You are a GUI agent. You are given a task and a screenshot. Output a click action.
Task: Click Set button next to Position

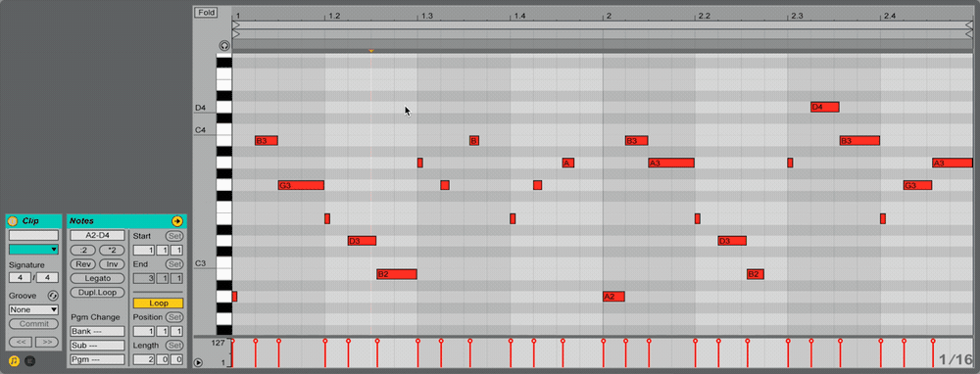click(x=174, y=317)
